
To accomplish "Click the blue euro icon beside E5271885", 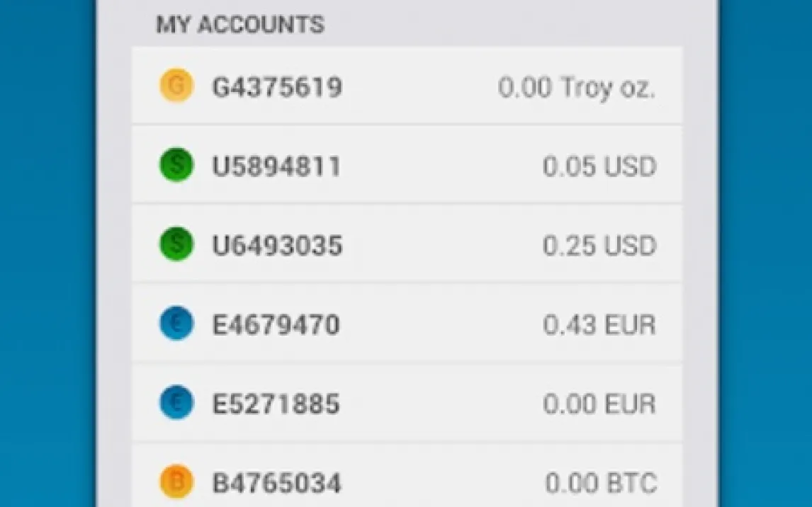I will (176, 404).
